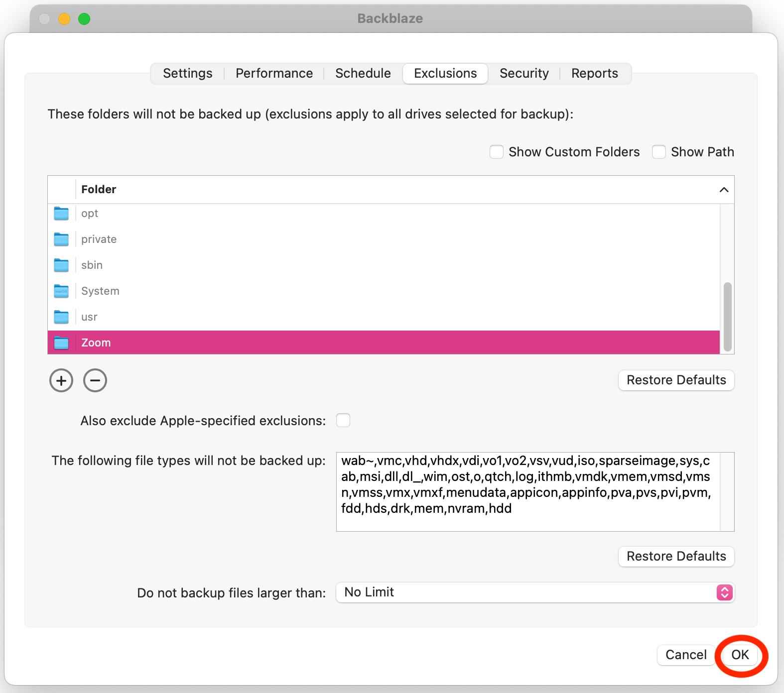The height and width of the screenshot is (693, 784).
Task: Toggle the Show Path checkbox
Action: click(659, 152)
